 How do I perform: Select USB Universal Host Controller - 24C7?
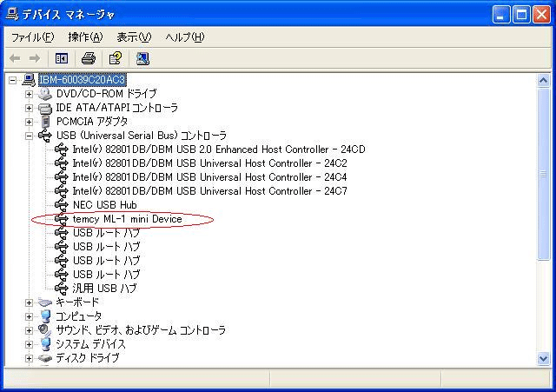coord(210,191)
